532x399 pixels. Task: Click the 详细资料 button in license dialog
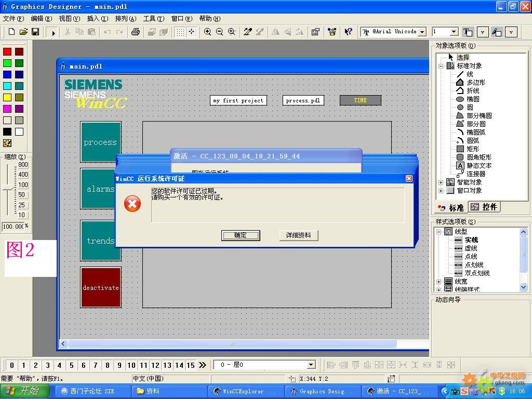[299, 235]
